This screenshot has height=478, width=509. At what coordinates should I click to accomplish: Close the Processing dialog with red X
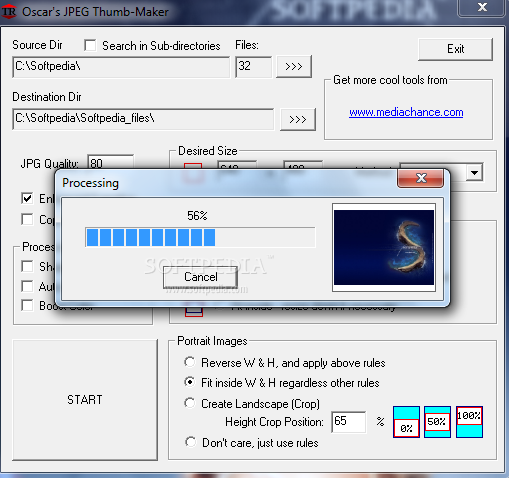421,178
